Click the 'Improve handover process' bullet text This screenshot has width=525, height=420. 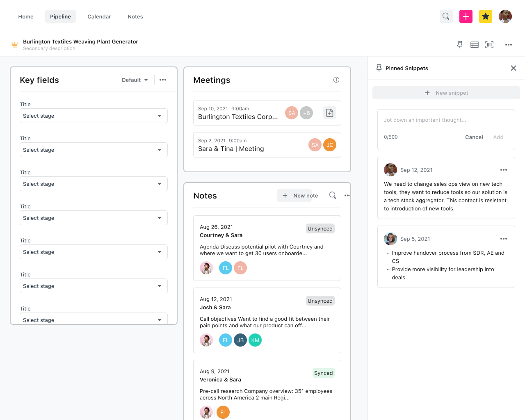[448, 257]
